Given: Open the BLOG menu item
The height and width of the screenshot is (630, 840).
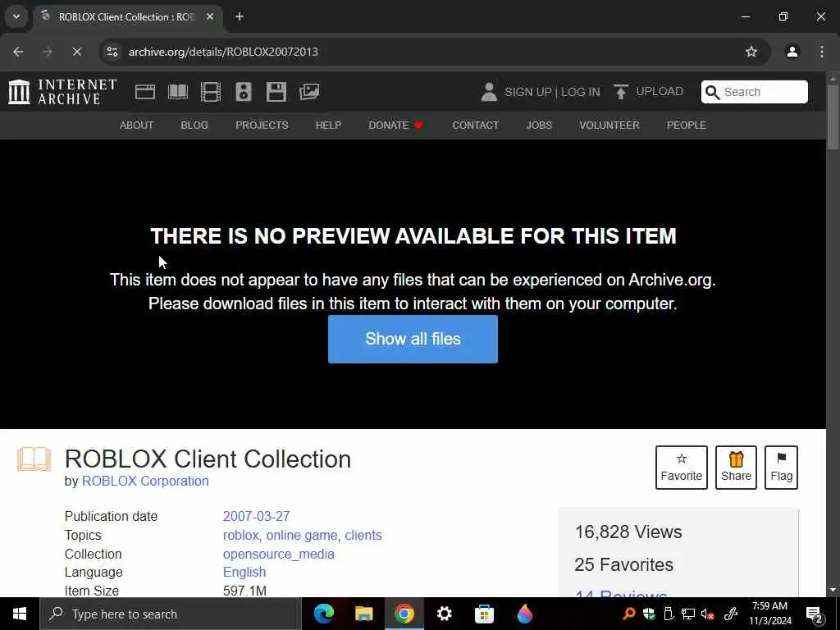Looking at the screenshot, I should [194, 126].
